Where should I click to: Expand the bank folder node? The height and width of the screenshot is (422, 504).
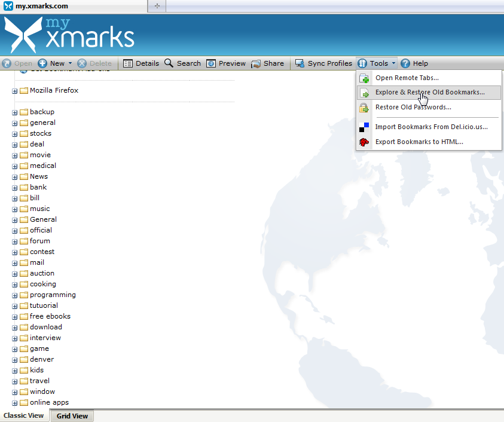click(14, 188)
